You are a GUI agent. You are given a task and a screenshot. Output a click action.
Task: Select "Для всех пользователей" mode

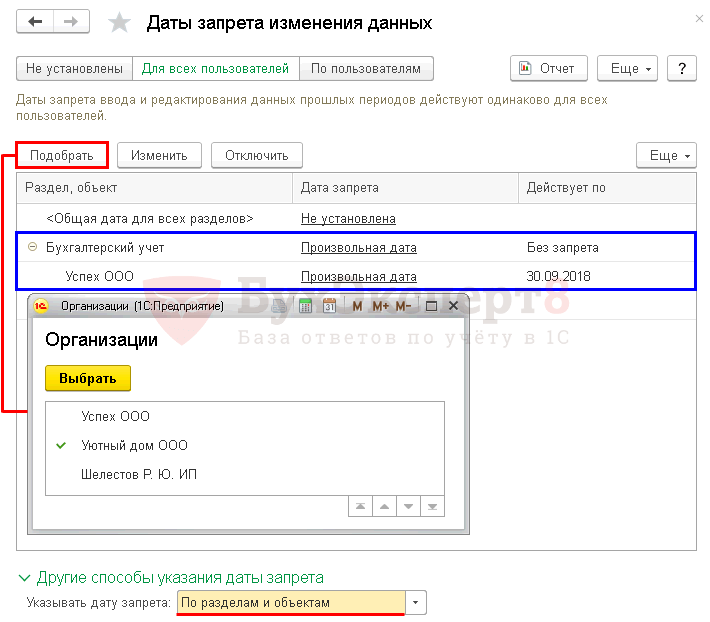click(x=216, y=68)
